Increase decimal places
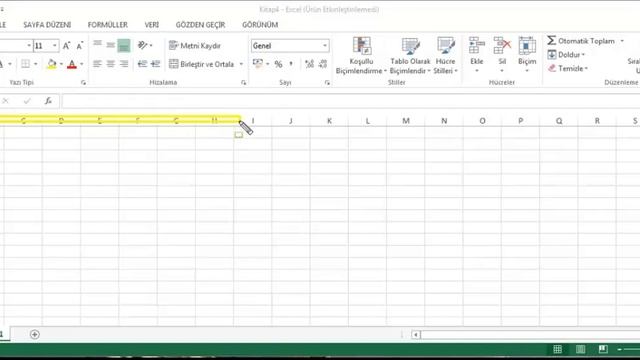 309,64
